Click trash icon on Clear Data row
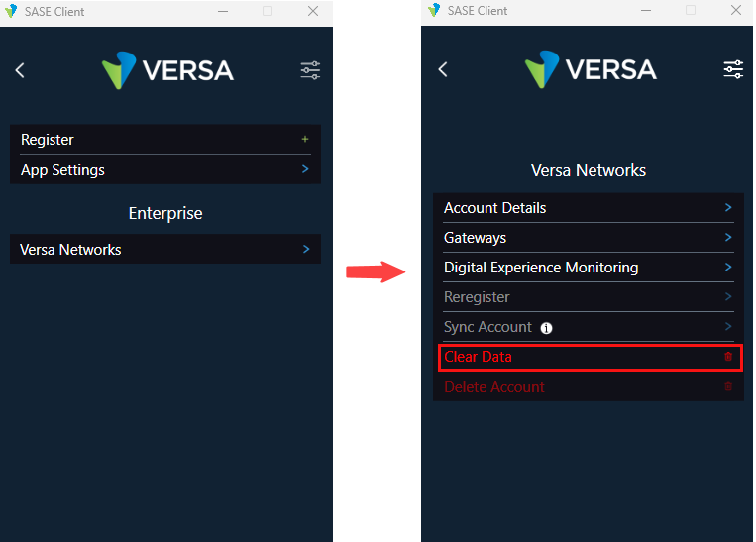The width and height of the screenshot is (756, 542). [x=728, y=357]
